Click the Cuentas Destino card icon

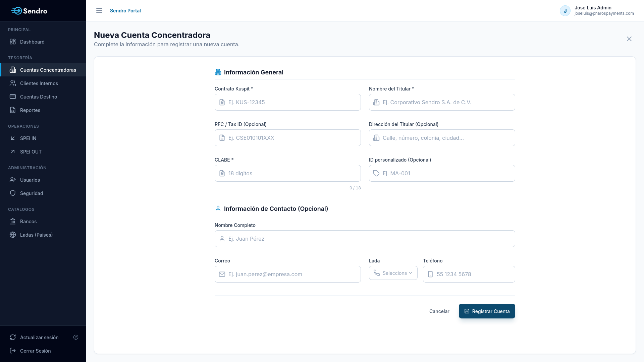(x=13, y=97)
